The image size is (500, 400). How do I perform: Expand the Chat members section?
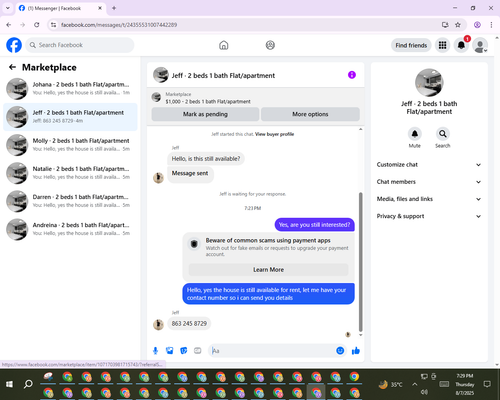(429, 182)
